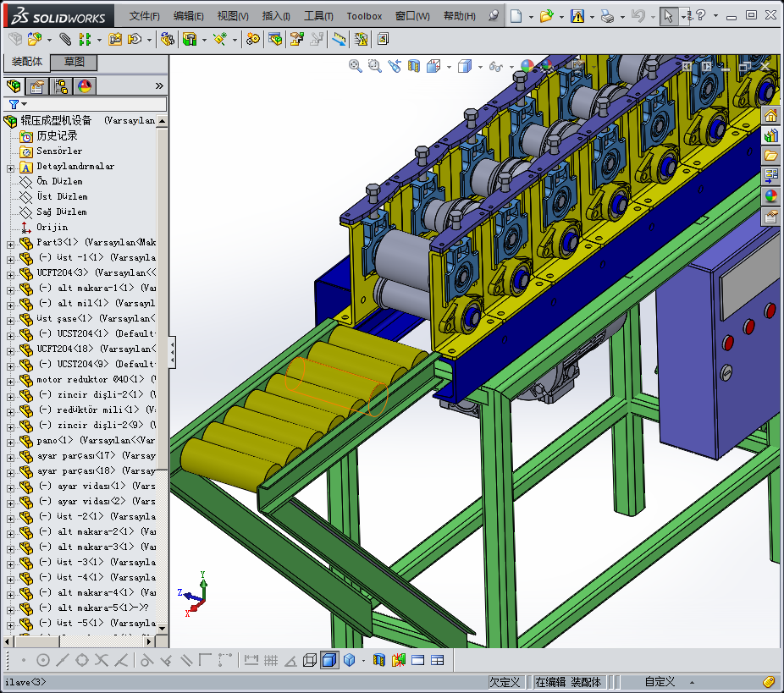The height and width of the screenshot is (693, 784).
Task: Open the Design Library folder icon in task pane
Action: [x=770, y=156]
